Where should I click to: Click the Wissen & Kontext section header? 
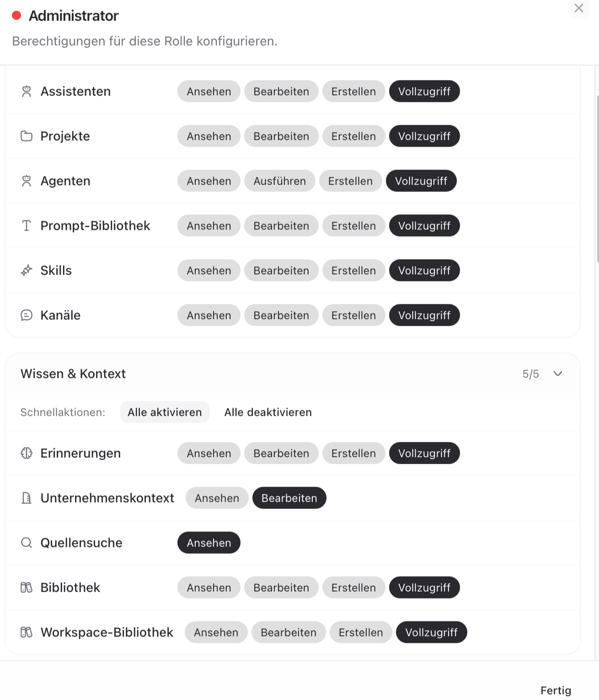[x=293, y=374]
